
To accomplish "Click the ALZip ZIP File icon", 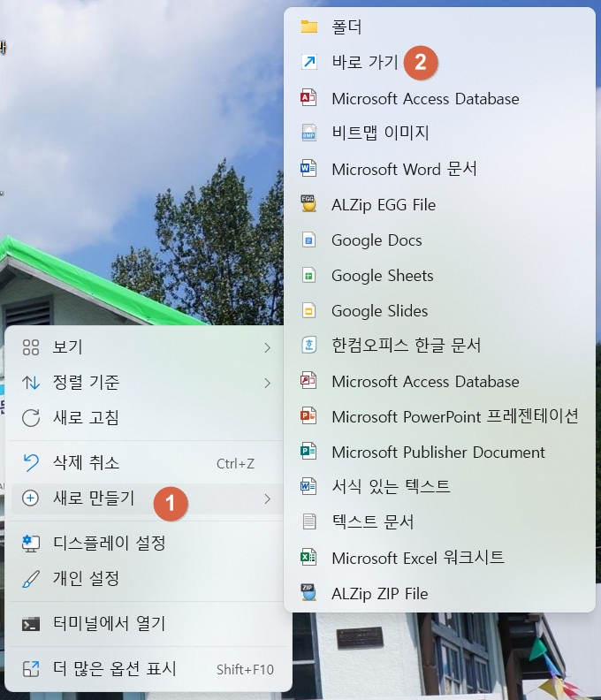I will point(308,592).
